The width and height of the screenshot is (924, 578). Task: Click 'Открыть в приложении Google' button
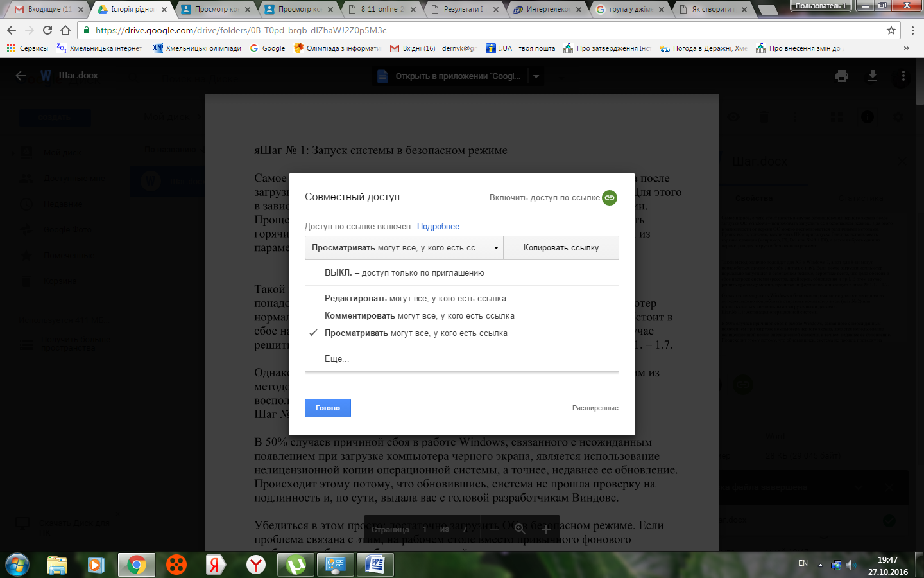449,76
